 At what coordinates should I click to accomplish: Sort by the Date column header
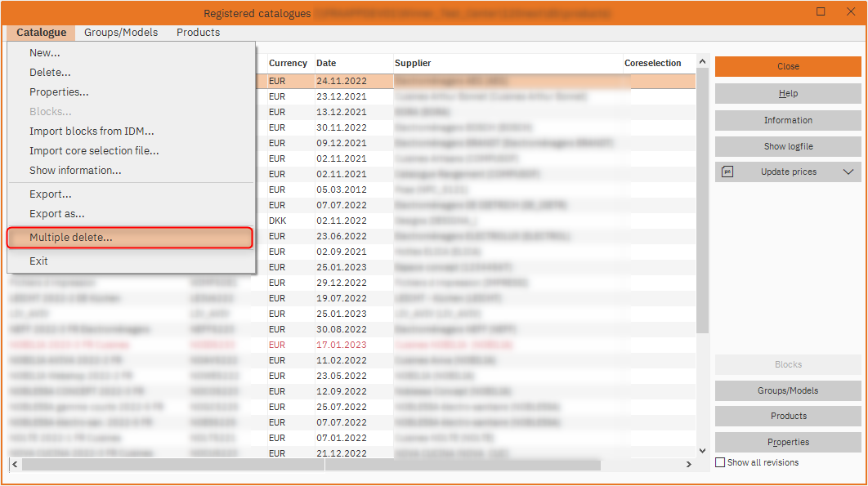pos(326,63)
